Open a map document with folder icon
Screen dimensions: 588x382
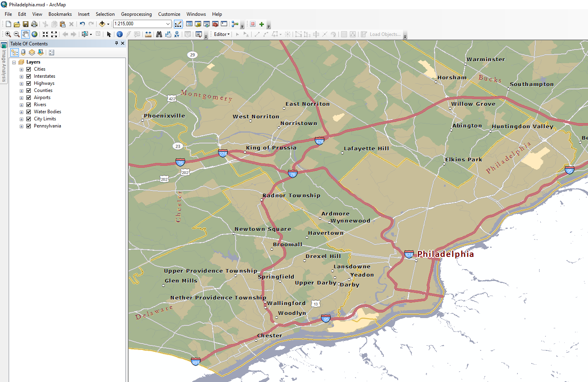[x=17, y=24]
